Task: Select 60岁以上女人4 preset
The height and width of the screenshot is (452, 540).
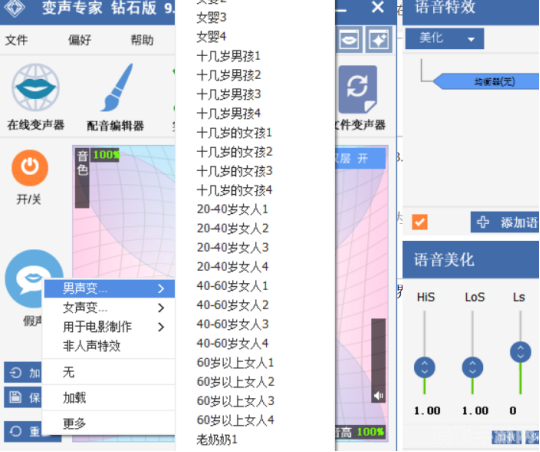Action: coord(235,420)
